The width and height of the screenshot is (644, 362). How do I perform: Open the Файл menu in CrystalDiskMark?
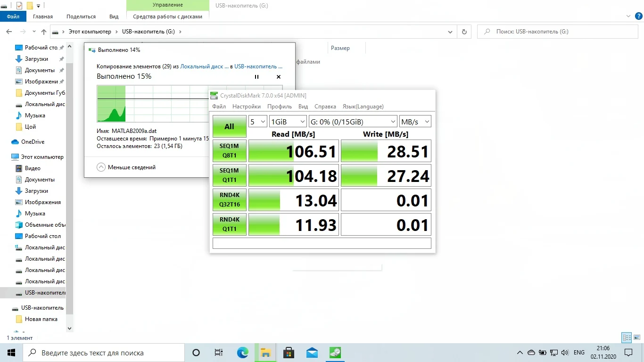coord(219,107)
